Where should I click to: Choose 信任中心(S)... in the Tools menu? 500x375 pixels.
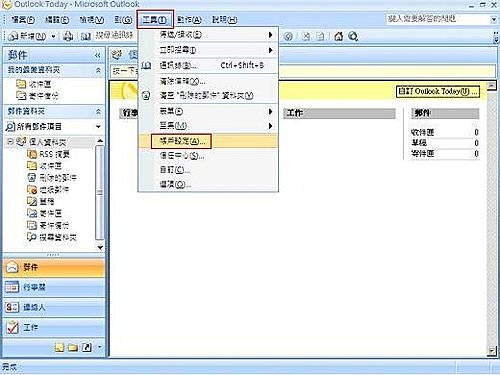[208, 156]
